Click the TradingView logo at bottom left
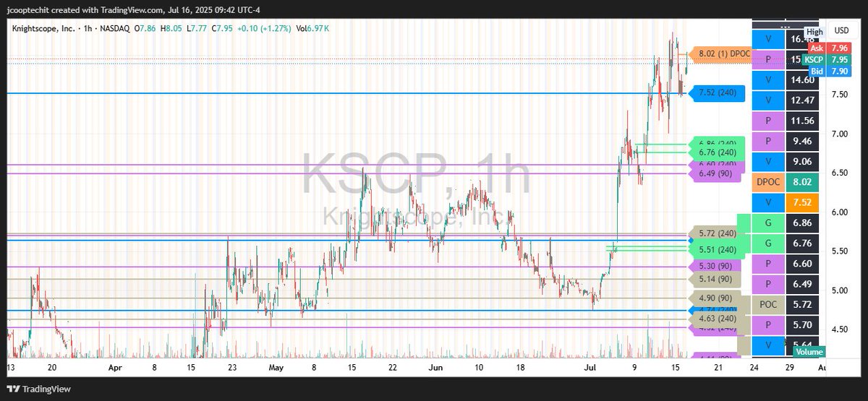Screen dimensions: 868x401 pos(38,387)
